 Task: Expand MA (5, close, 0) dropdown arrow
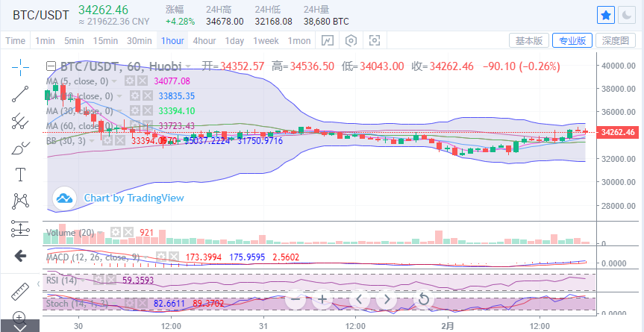point(114,81)
